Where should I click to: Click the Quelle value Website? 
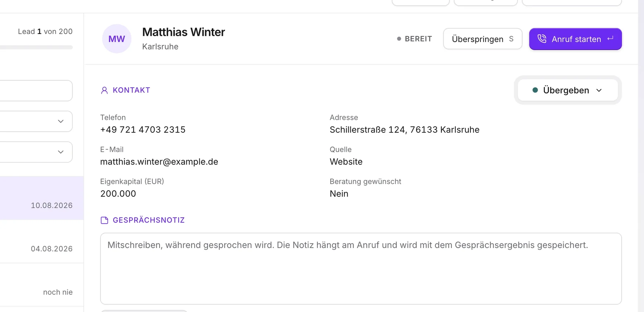coord(346,162)
